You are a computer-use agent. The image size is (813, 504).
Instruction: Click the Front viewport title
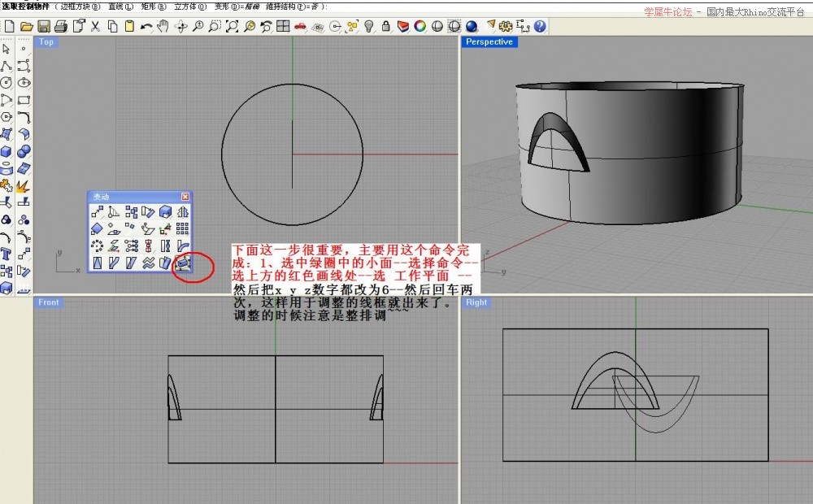(48, 302)
